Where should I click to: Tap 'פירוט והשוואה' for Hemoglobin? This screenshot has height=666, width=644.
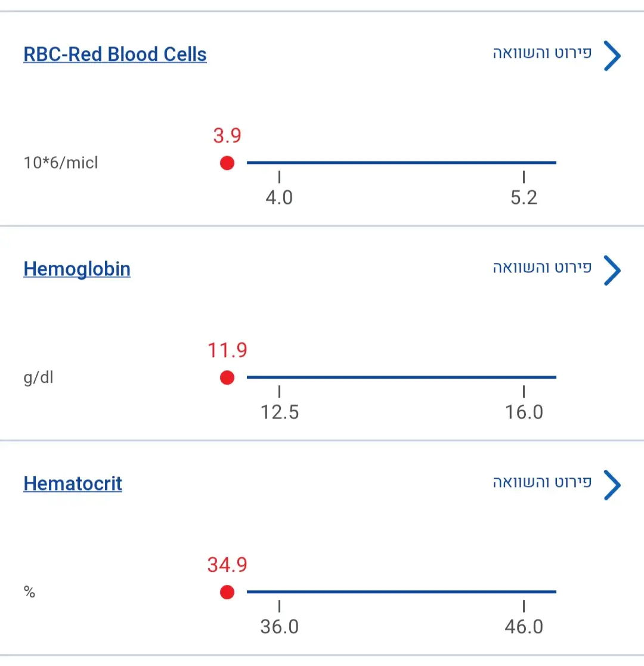tap(541, 268)
